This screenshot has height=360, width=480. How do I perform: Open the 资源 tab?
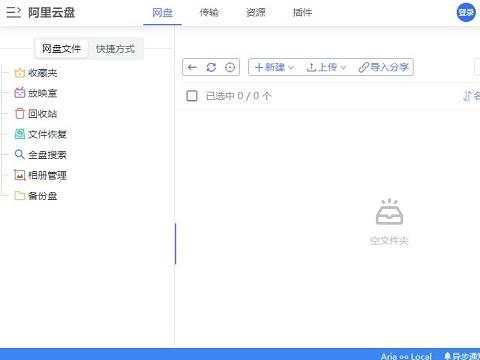(x=256, y=13)
